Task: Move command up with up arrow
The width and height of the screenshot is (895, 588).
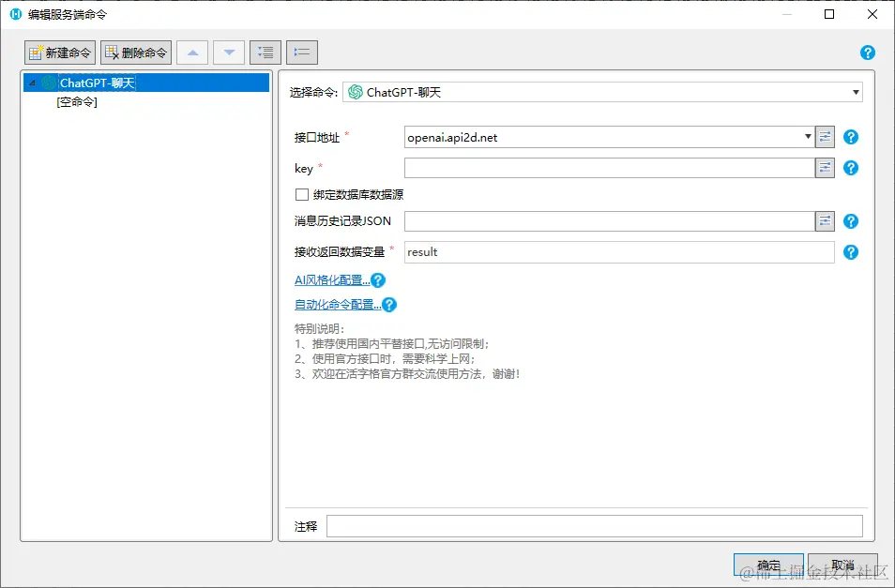Action: pyautogui.click(x=192, y=53)
